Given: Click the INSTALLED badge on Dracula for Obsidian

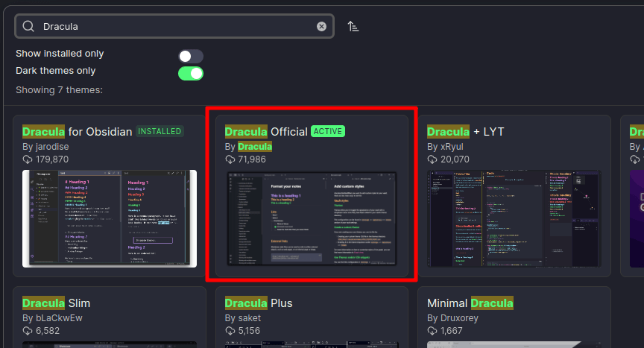Looking at the screenshot, I should 160,132.
